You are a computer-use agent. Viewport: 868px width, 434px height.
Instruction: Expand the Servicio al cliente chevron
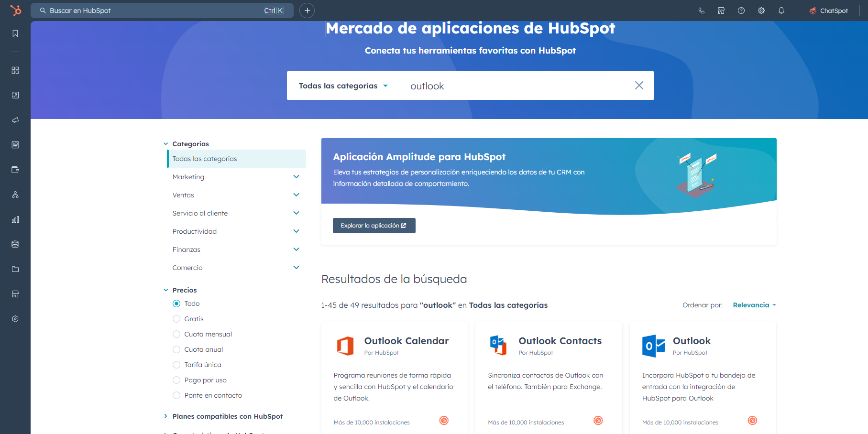296,213
